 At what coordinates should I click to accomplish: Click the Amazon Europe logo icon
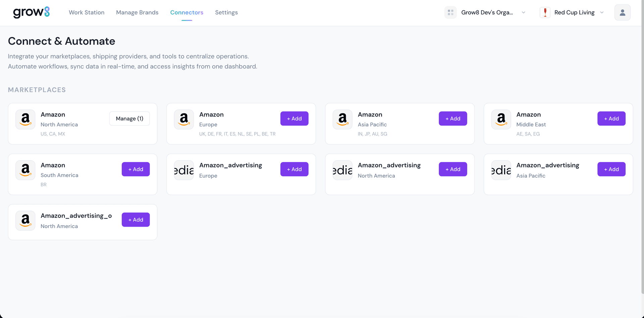(x=184, y=119)
